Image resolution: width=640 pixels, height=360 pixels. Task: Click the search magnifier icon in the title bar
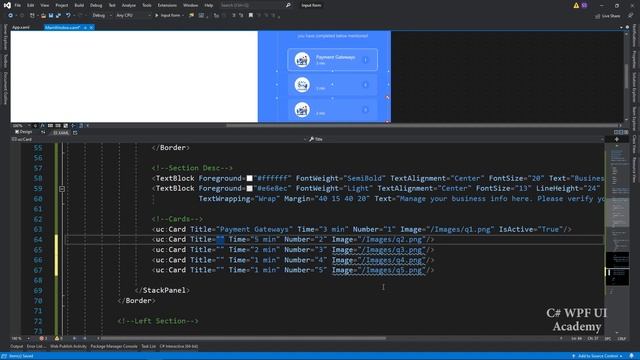(x=288, y=5)
